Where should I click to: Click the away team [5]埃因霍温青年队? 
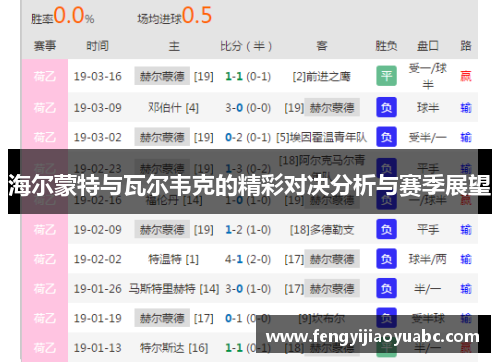322,137
